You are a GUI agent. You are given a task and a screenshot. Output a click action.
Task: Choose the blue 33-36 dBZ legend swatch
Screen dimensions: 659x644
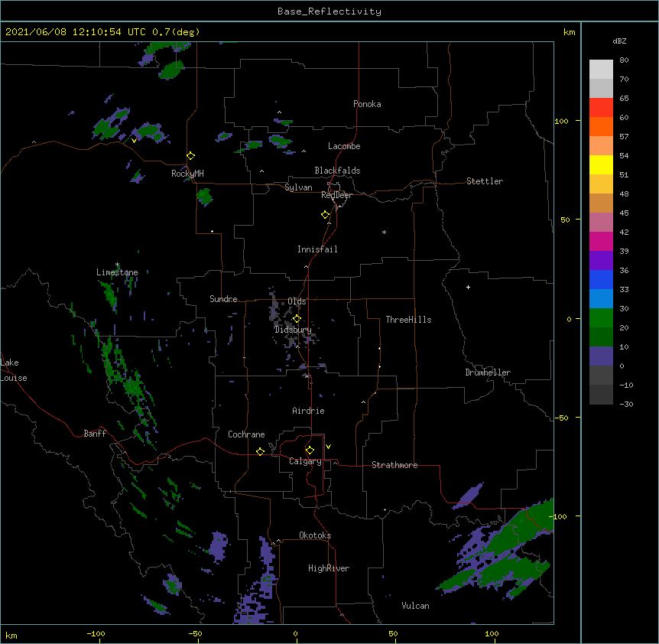tap(601, 279)
